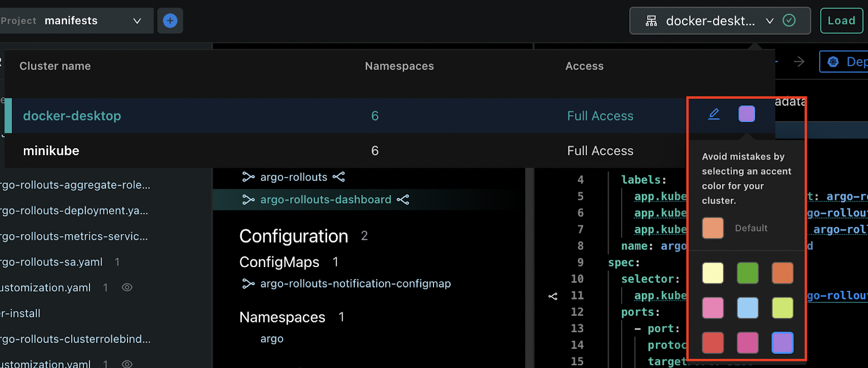Click links icon before argo-rollouts-notification-configmap

click(x=248, y=283)
